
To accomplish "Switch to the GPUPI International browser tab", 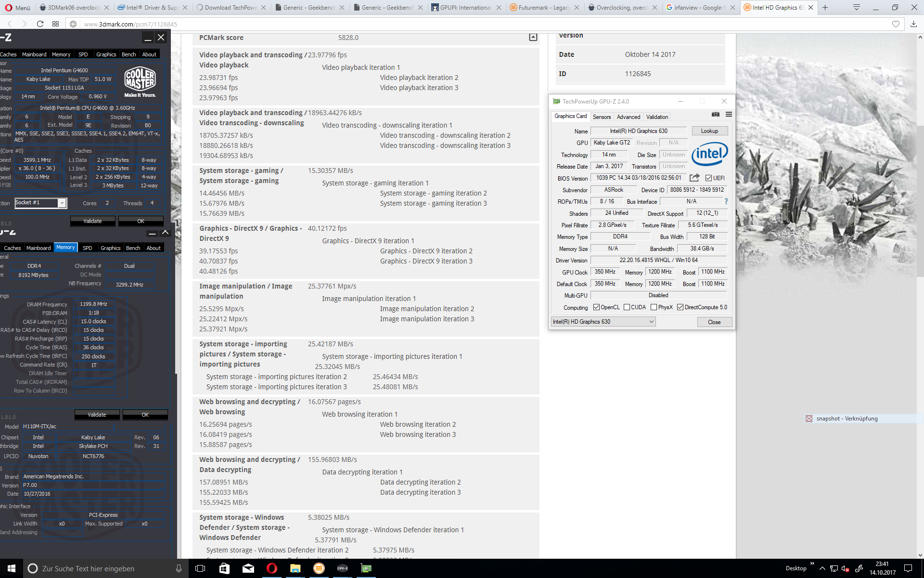I will coord(466,8).
